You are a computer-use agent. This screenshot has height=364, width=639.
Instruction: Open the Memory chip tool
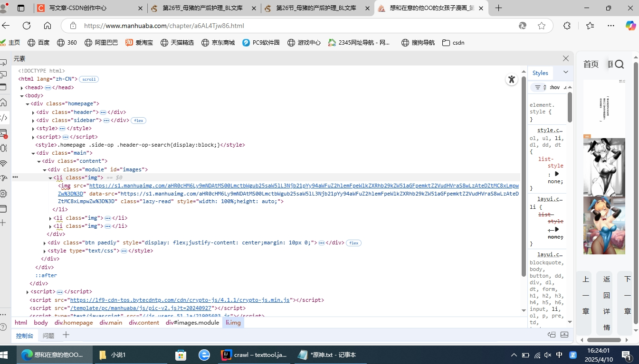pos(3,194)
